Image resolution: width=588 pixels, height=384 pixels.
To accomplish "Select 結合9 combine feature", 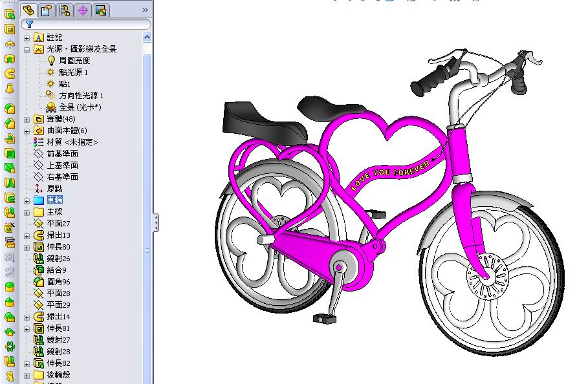I will click(x=56, y=270).
